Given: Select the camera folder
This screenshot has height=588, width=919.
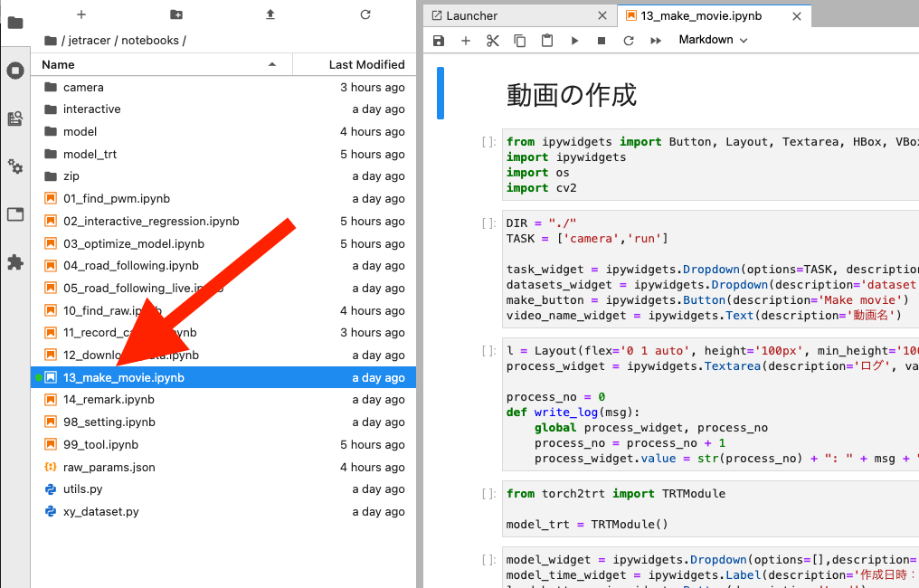Looking at the screenshot, I should point(223,88).
